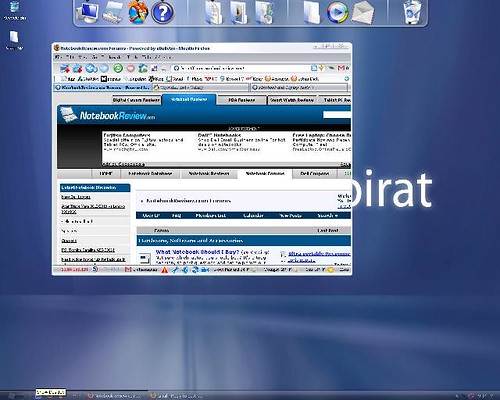Image resolution: width=500 pixels, height=400 pixels.
Task: Open the Digital Camera Reviews site tab
Action: click(136, 100)
